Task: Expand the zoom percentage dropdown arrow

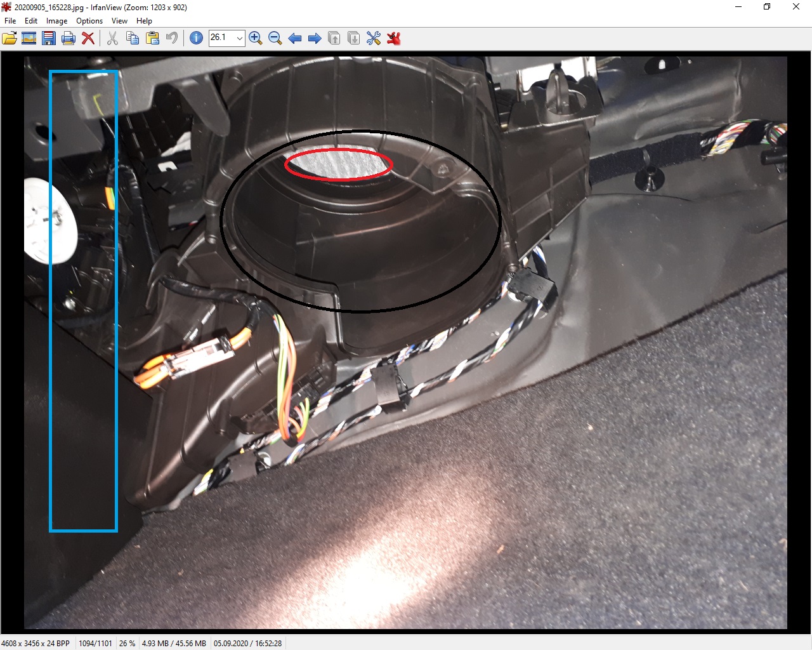Action: 239,39
